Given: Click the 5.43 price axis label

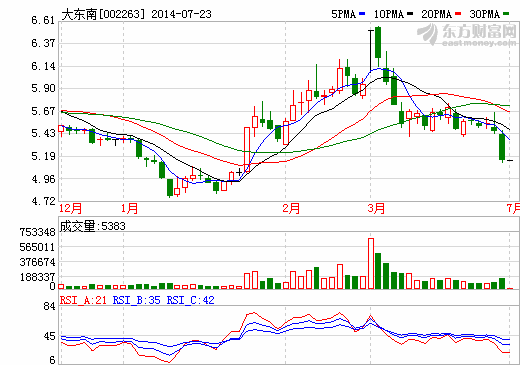Looking at the screenshot, I should (x=43, y=133).
